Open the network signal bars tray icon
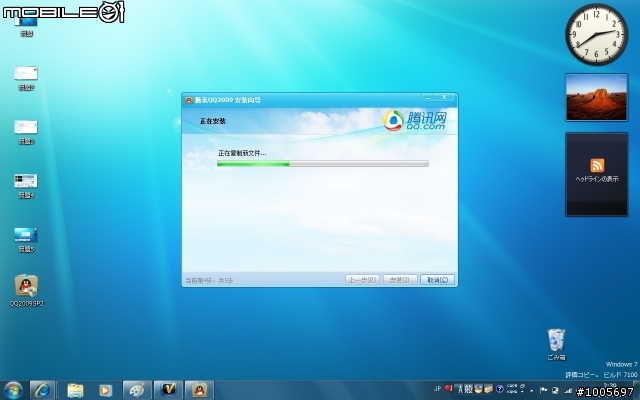The image size is (640, 400). tap(568, 391)
